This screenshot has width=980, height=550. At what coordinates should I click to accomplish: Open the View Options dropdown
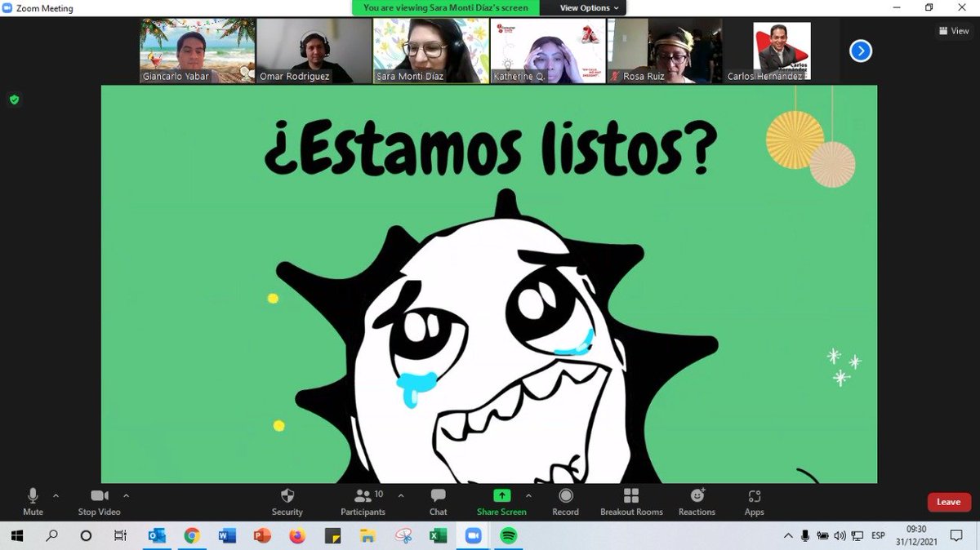pos(589,8)
